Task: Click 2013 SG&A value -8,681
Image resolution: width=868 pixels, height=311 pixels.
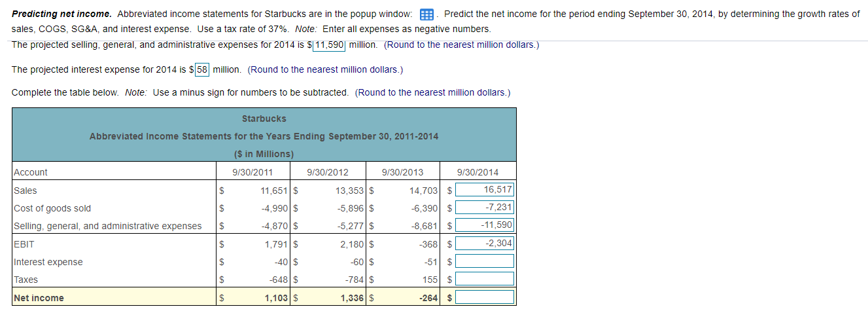Action: 425,226
